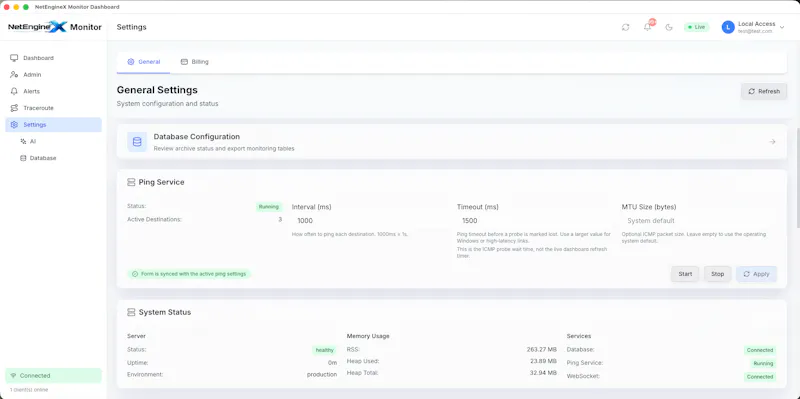The height and width of the screenshot is (399, 800).
Task: Click the Interval (ms) input field
Action: 369,221
